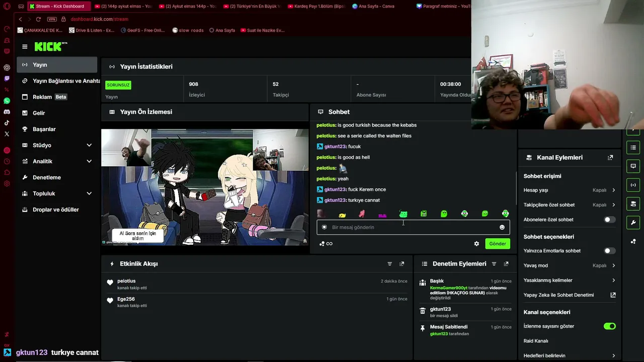The image size is (644, 362).
Task: Send the chat message with Gönder
Action: [498, 244]
